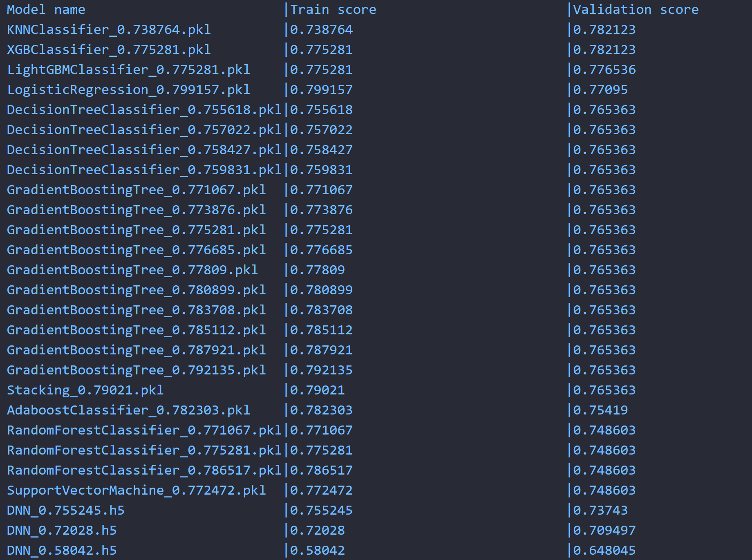Click the train score cell 0.780899
752x560 pixels.
point(322,290)
